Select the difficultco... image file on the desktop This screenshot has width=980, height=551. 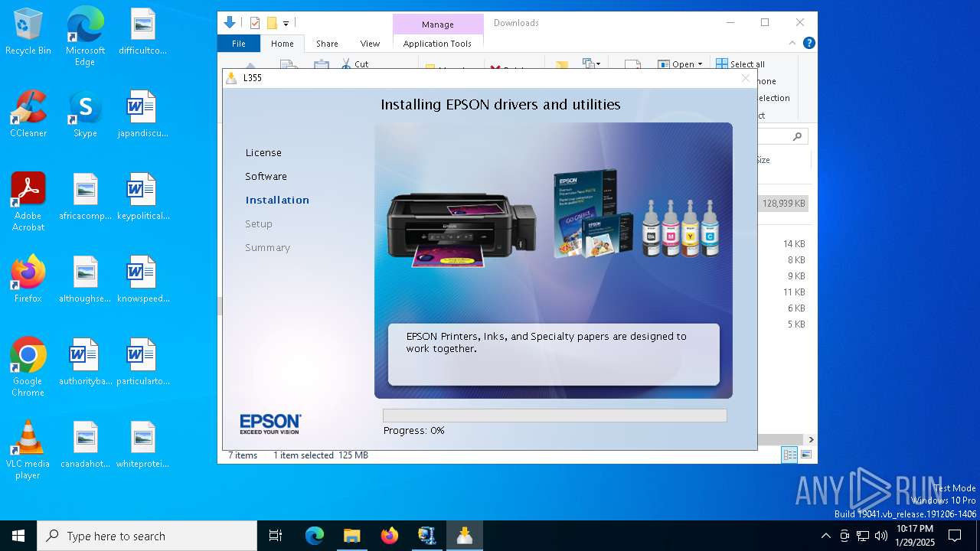tap(142, 32)
